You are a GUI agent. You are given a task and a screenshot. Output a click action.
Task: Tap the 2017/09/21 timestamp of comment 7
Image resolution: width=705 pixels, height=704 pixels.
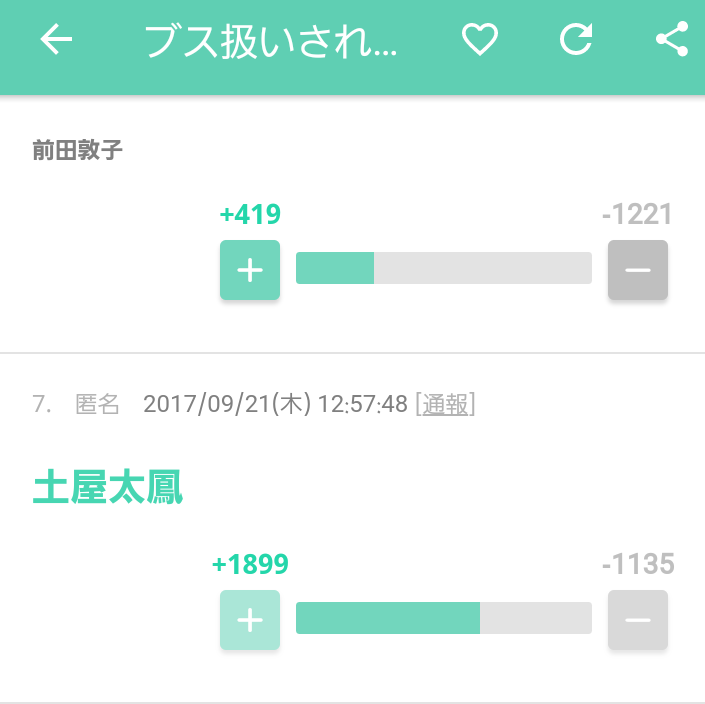point(275,404)
